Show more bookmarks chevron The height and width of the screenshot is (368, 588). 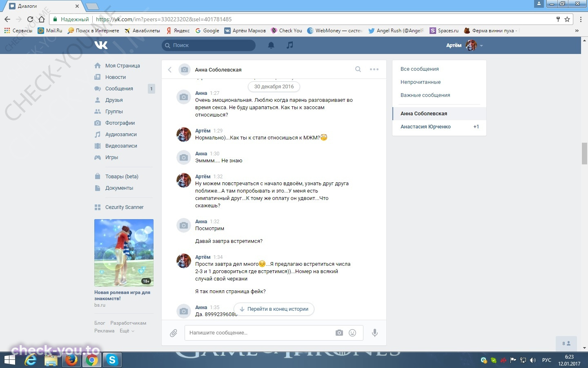[x=577, y=31]
